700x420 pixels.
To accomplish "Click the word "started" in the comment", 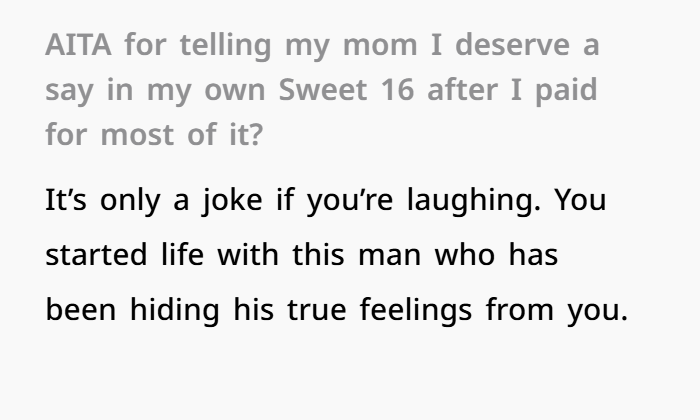I will [x=96, y=254].
